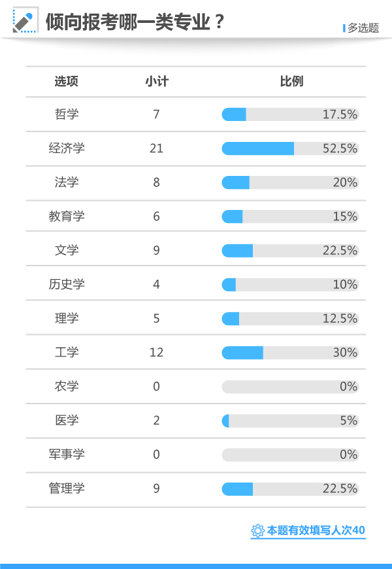Click the 经济学 count value 21
392x569 pixels.
[156, 148]
